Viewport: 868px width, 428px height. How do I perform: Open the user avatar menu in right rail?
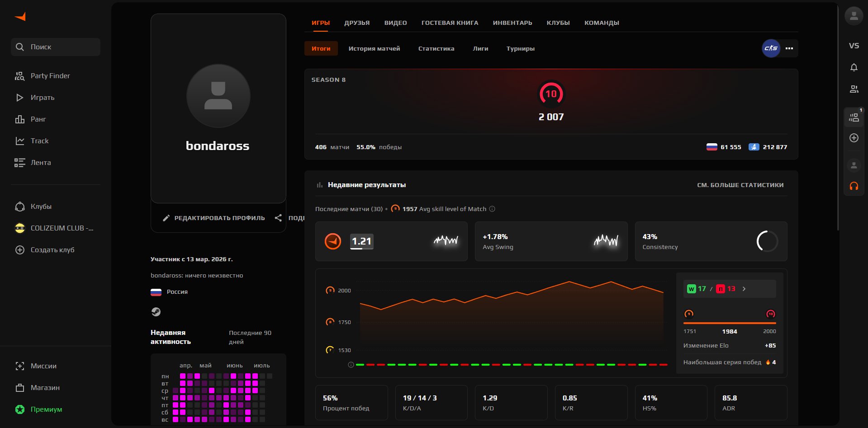(x=854, y=16)
